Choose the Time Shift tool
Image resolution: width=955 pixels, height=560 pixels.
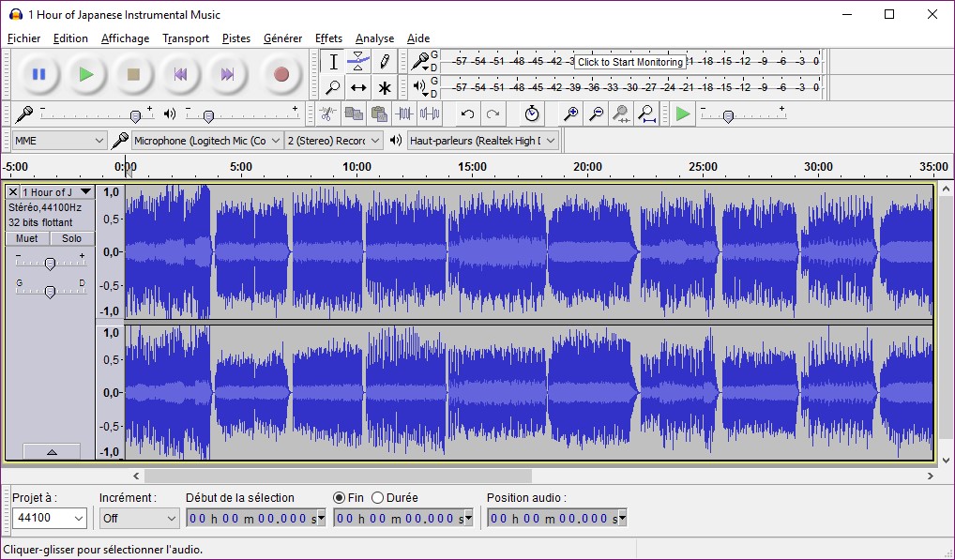coord(358,88)
